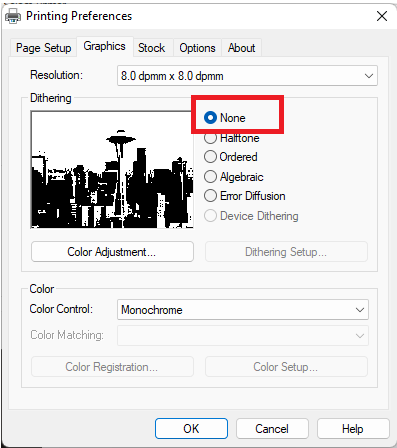Open the Color Matching dropdown
This screenshot has width=397, height=448.
243,335
